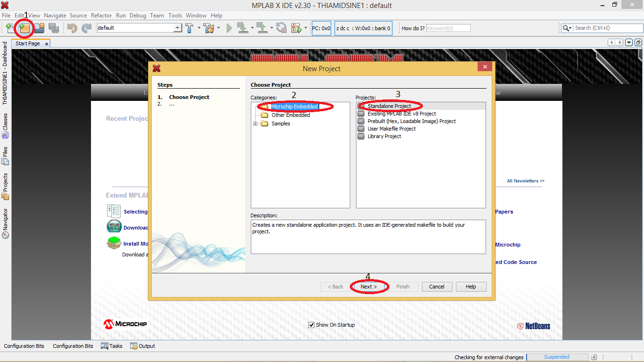Open the Classes side panel tab
The image size is (644, 362).
[5, 125]
